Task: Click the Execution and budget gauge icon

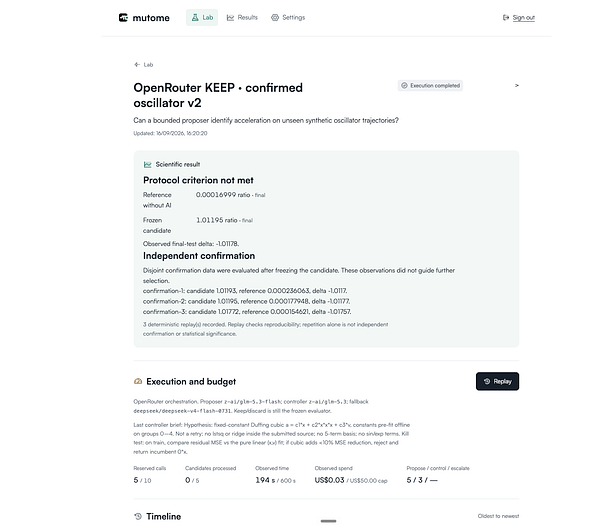Action: (x=138, y=381)
